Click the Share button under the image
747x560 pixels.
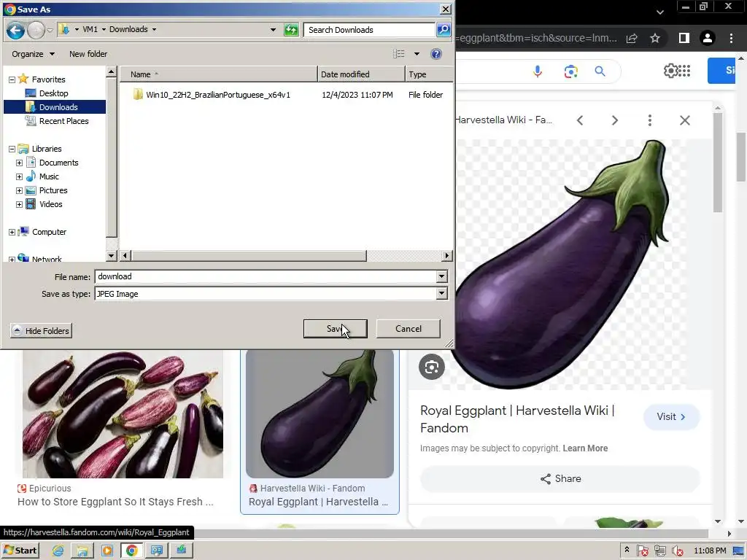560,478
